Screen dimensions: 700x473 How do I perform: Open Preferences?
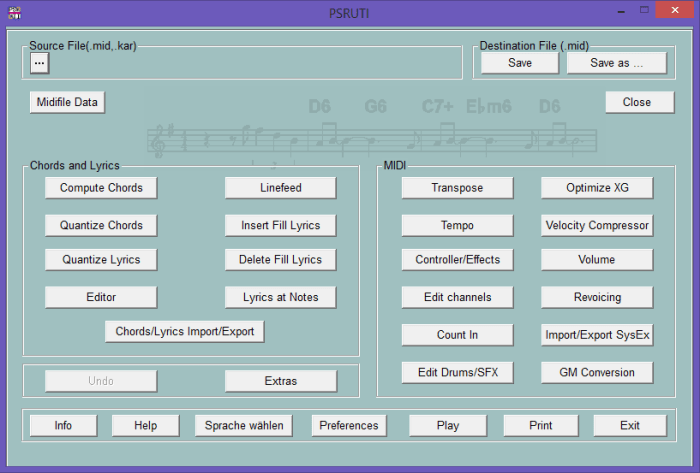(x=349, y=425)
